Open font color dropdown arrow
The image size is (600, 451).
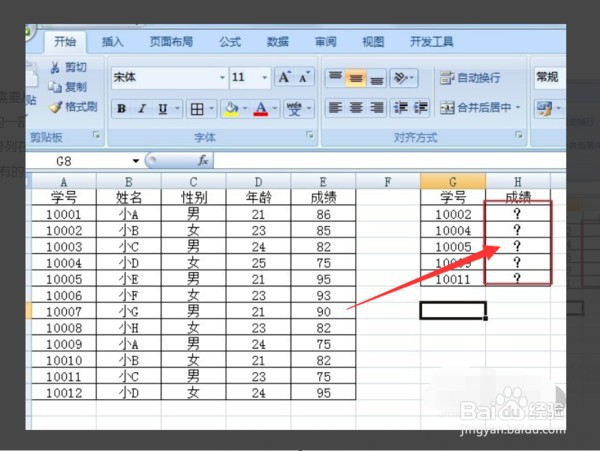[274, 109]
